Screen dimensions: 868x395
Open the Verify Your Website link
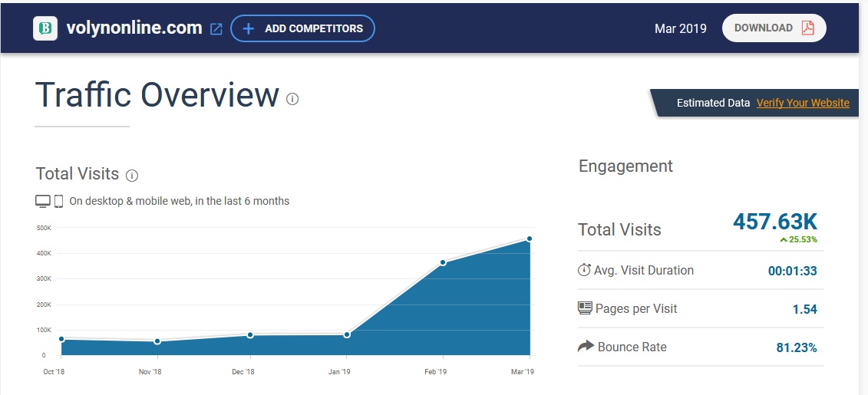803,103
